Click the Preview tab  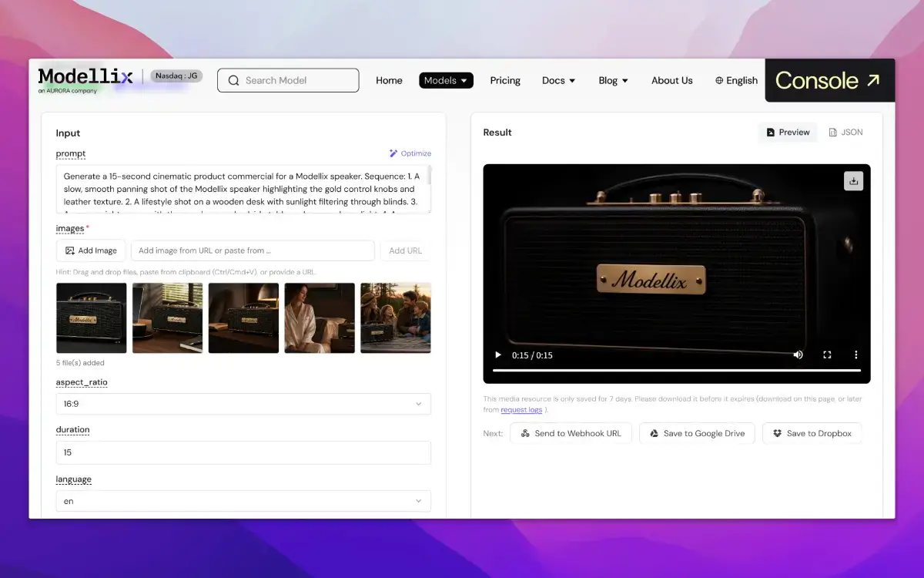coord(788,133)
